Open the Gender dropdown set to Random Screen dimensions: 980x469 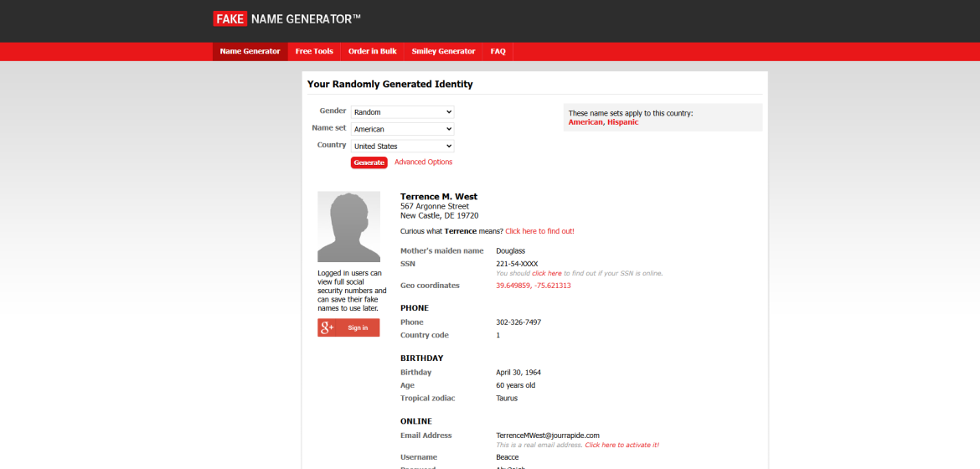click(x=403, y=112)
